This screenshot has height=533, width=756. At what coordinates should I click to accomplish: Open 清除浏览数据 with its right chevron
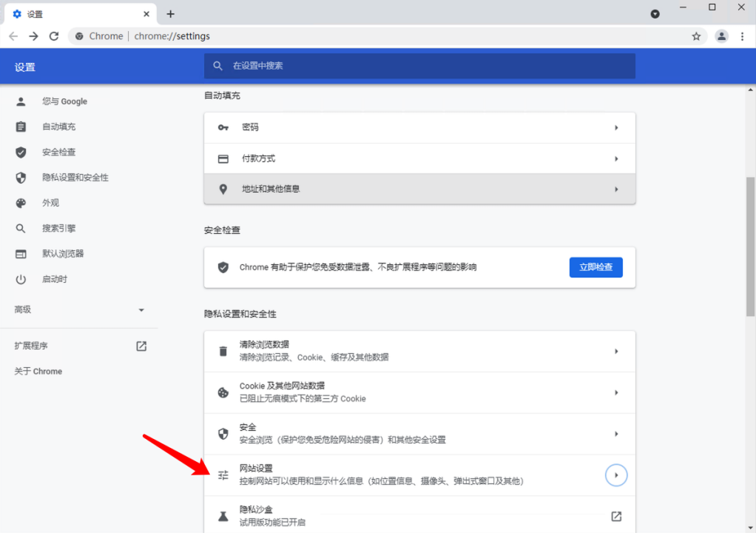click(616, 351)
